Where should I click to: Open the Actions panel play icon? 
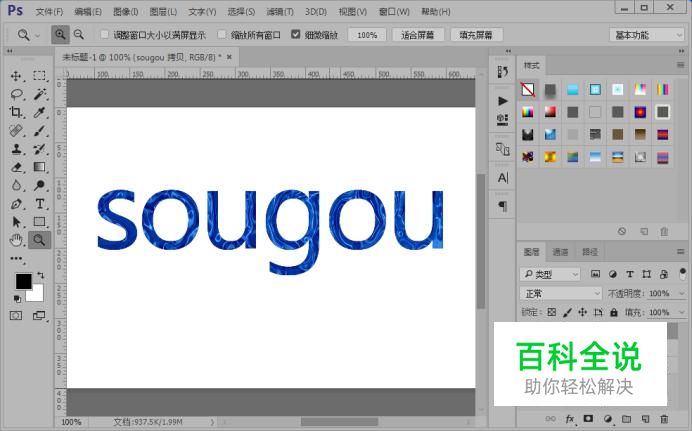[x=502, y=101]
